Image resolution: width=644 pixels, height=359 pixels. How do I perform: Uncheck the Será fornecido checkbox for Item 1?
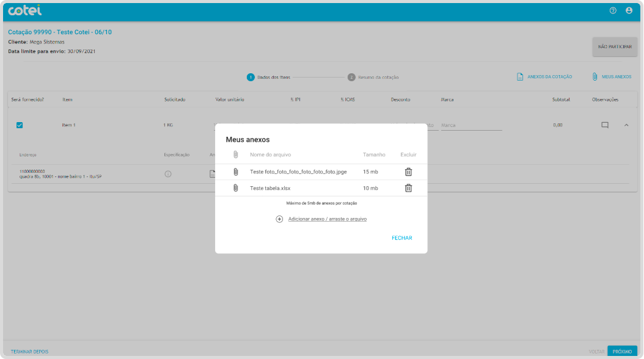tap(20, 125)
